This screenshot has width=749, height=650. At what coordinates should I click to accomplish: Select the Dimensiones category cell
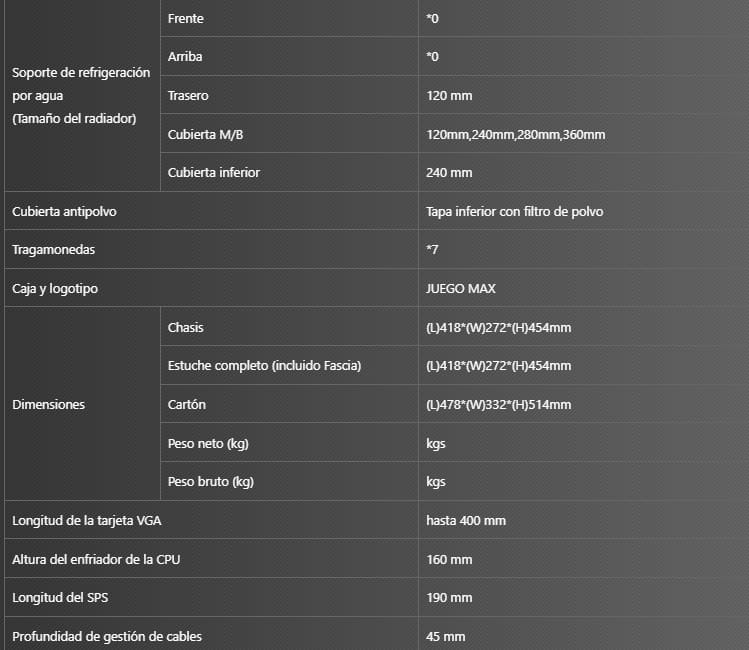pyautogui.click(x=82, y=404)
